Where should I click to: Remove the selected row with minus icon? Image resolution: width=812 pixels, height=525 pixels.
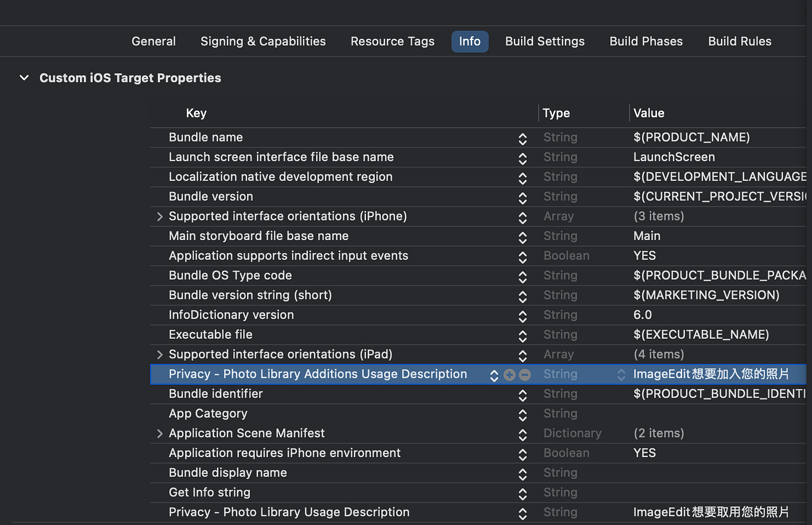tap(525, 375)
